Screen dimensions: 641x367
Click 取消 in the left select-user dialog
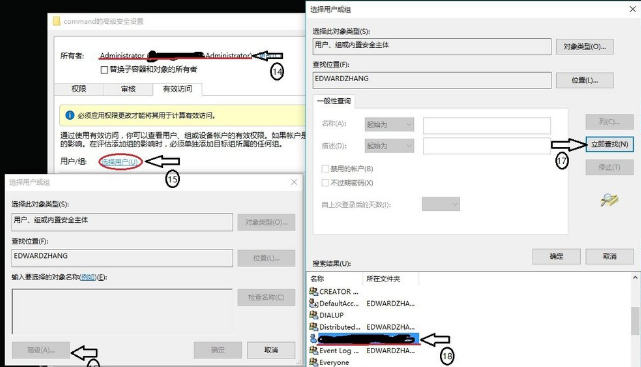click(271, 350)
